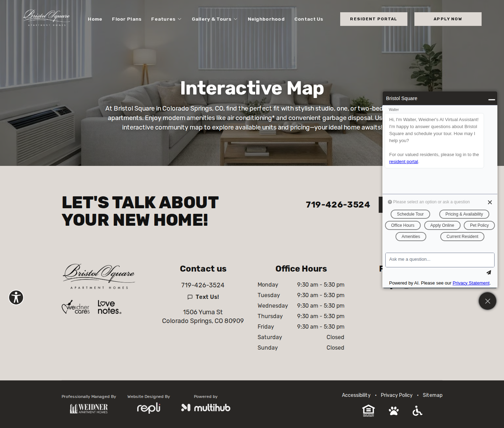Select the Pet Policy chat option
The width and height of the screenshot is (504, 428).
[479, 225]
